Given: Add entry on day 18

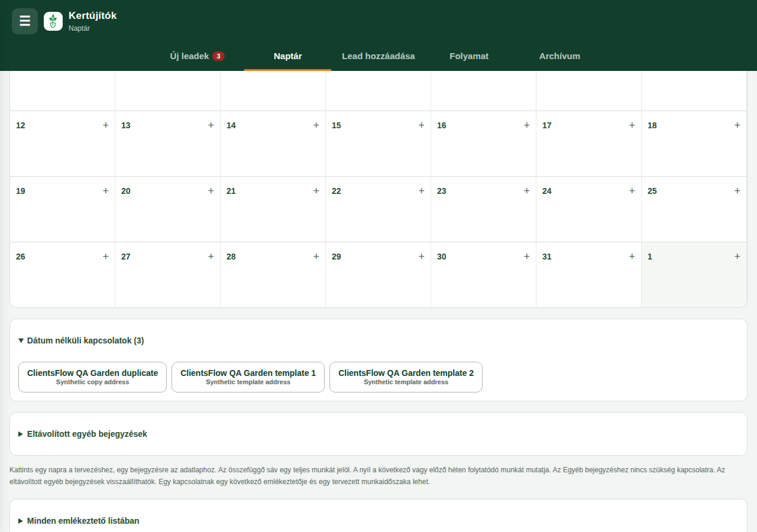Looking at the screenshot, I should click(x=737, y=125).
